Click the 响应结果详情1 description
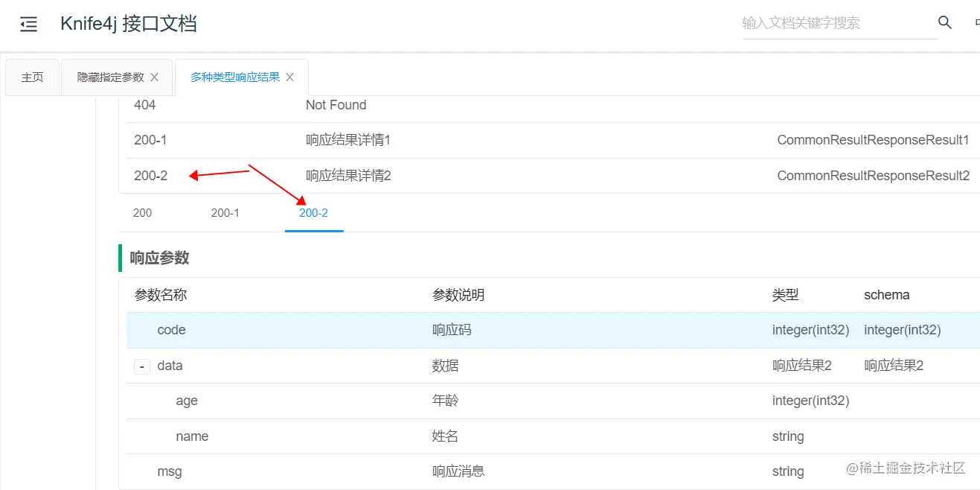This screenshot has width=980, height=490. coord(348,140)
